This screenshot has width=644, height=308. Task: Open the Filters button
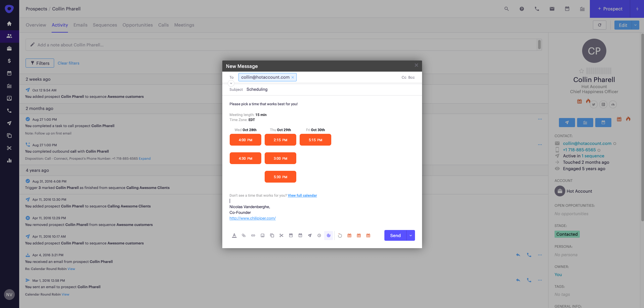(x=40, y=63)
